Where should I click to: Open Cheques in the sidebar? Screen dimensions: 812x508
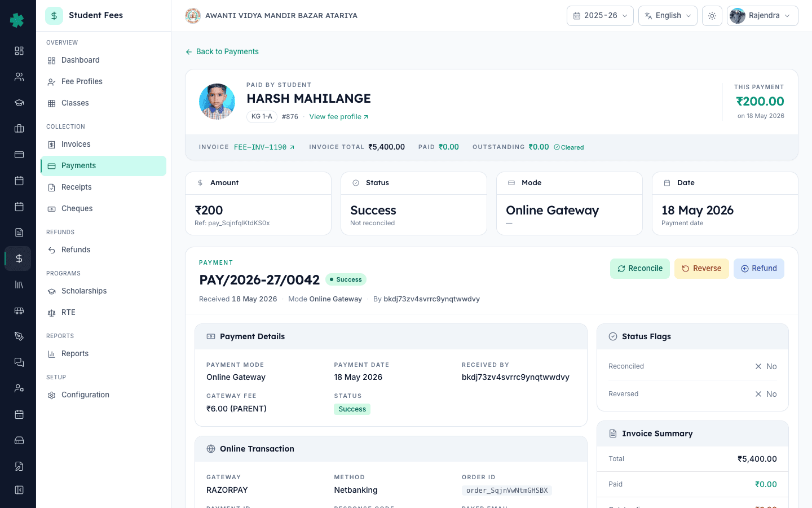click(x=103, y=209)
